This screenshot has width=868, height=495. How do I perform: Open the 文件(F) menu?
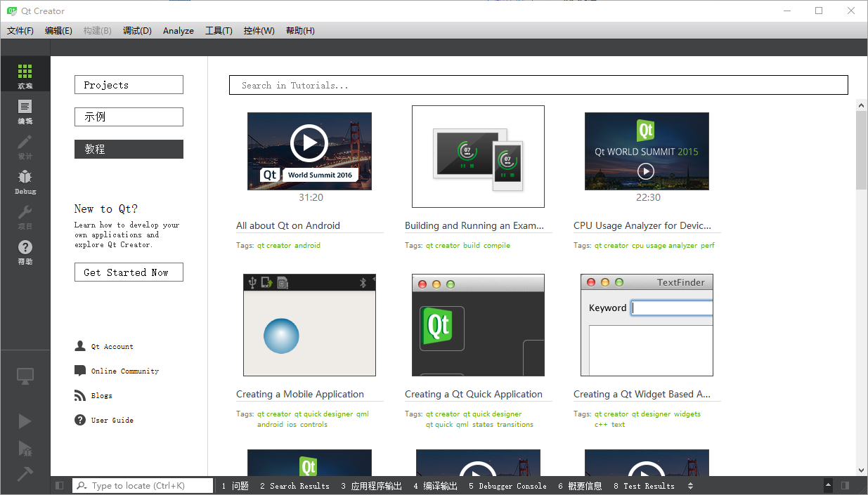point(20,30)
